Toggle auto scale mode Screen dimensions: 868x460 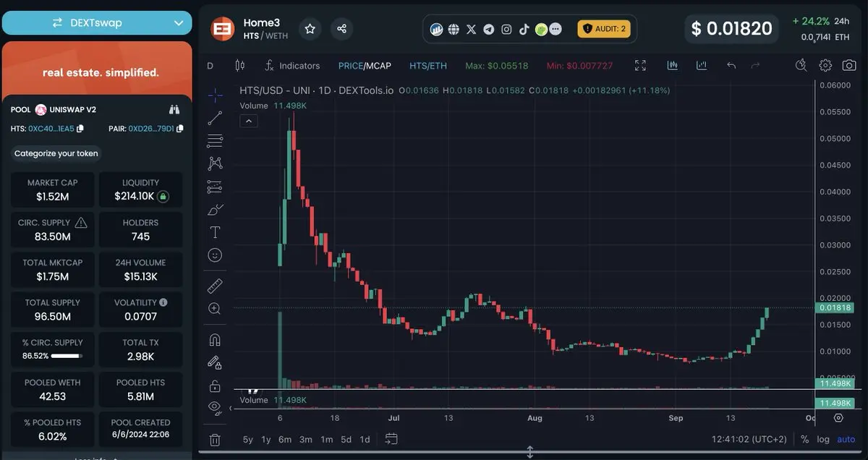click(x=846, y=439)
